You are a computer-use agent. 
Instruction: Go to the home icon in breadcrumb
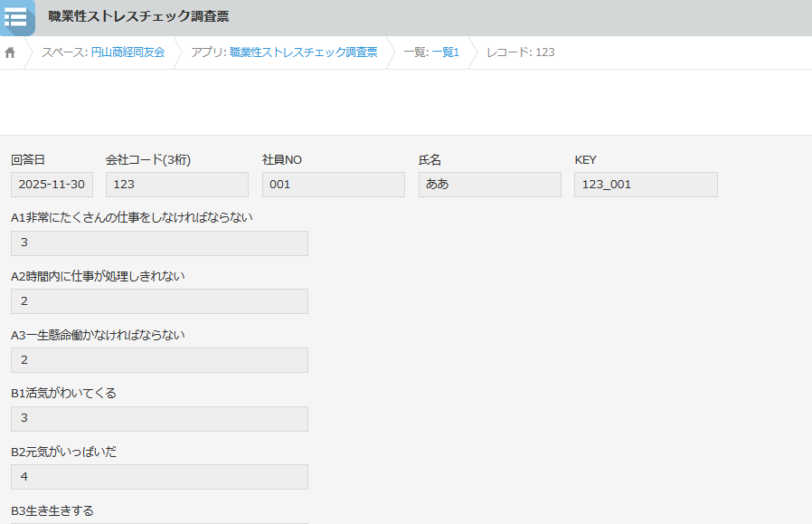[11, 52]
